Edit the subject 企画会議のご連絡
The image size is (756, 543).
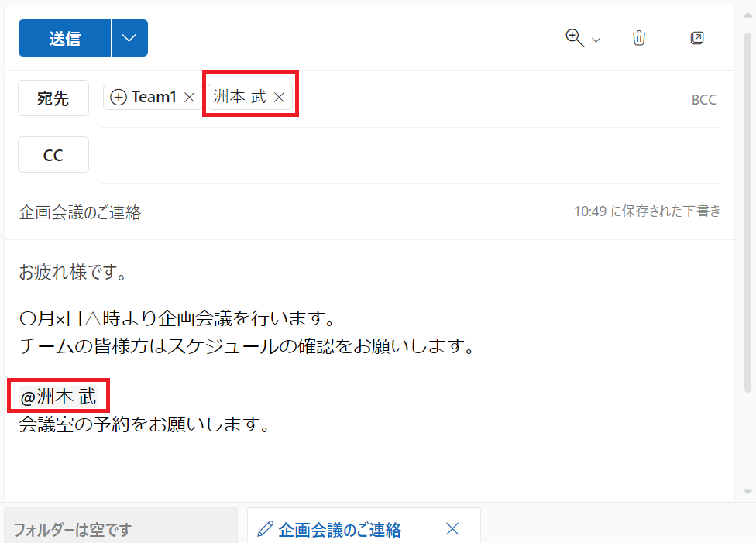80,212
